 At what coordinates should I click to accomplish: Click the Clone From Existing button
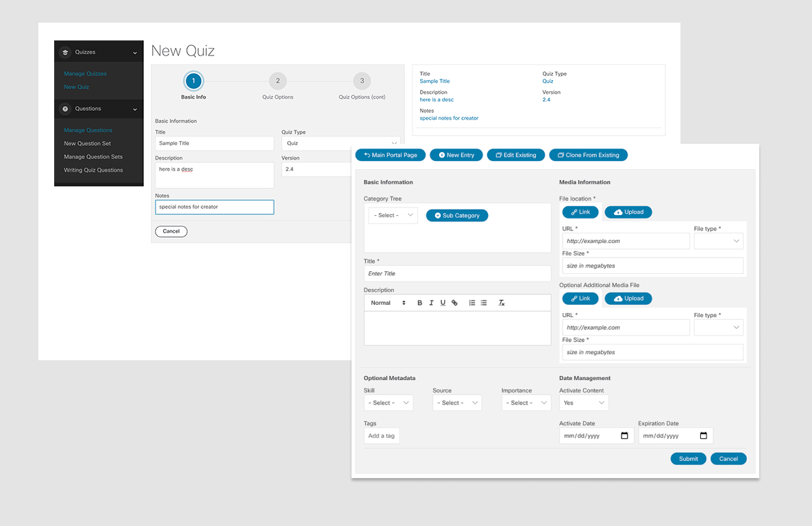[x=588, y=155]
